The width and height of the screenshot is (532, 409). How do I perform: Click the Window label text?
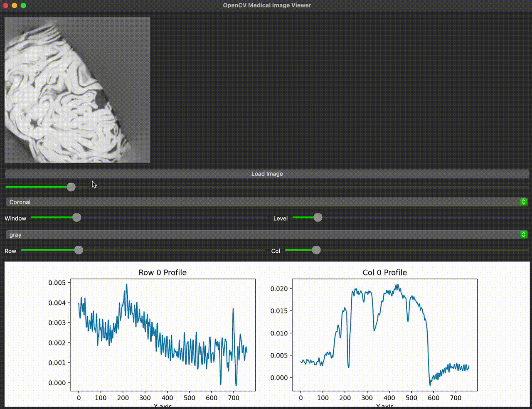[x=15, y=218]
